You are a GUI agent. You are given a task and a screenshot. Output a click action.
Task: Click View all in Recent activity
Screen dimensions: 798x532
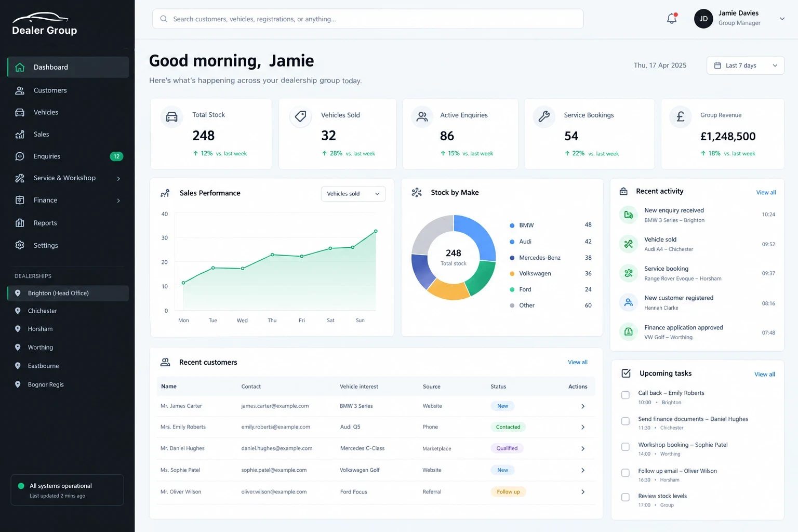pos(766,193)
